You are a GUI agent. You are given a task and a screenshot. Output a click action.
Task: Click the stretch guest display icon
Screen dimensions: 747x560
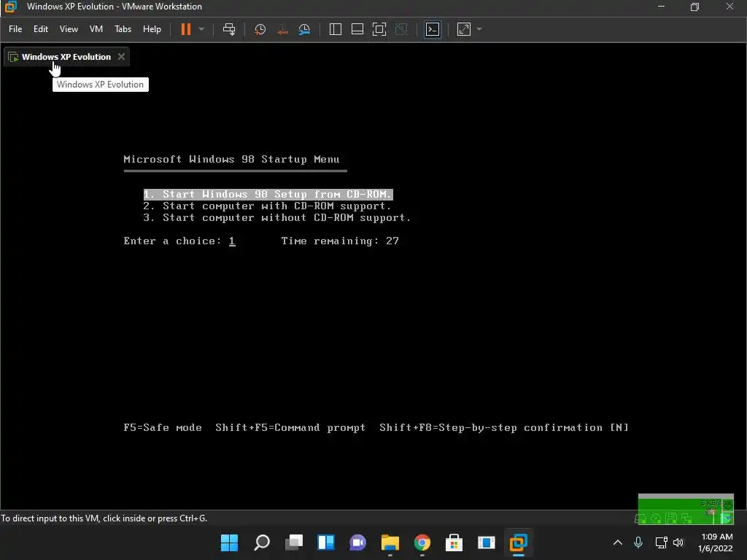pos(464,29)
